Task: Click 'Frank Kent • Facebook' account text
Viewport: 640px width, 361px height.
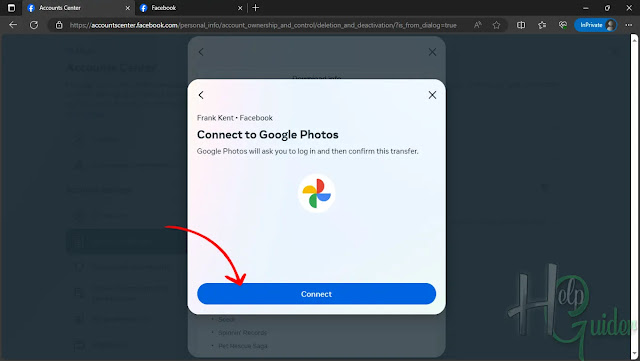Action: coord(235,118)
